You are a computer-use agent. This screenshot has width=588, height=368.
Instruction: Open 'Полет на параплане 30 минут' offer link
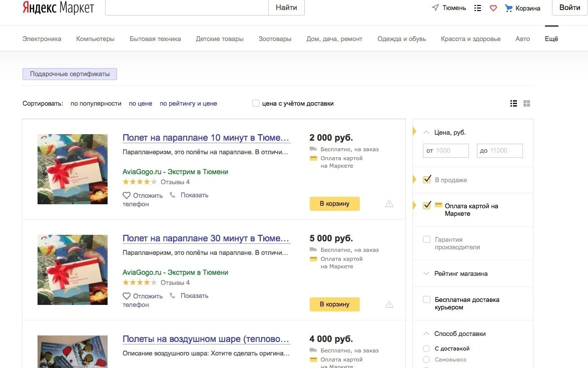[206, 238]
